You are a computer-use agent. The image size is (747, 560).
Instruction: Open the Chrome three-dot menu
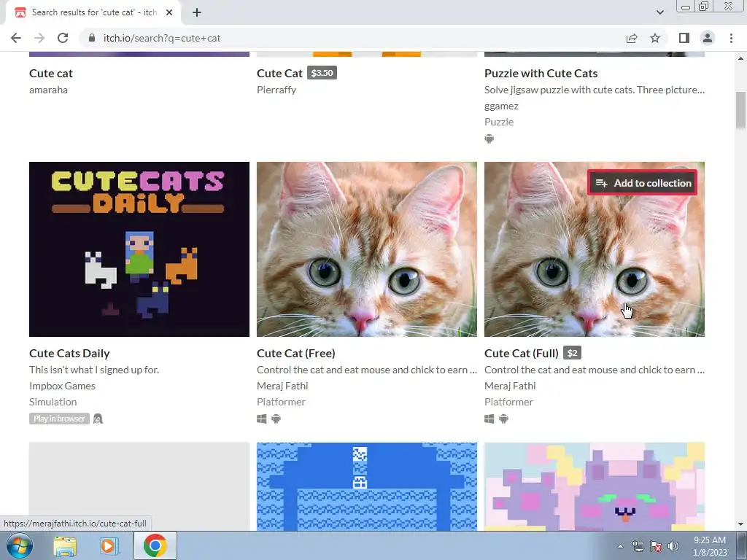tap(731, 38)
